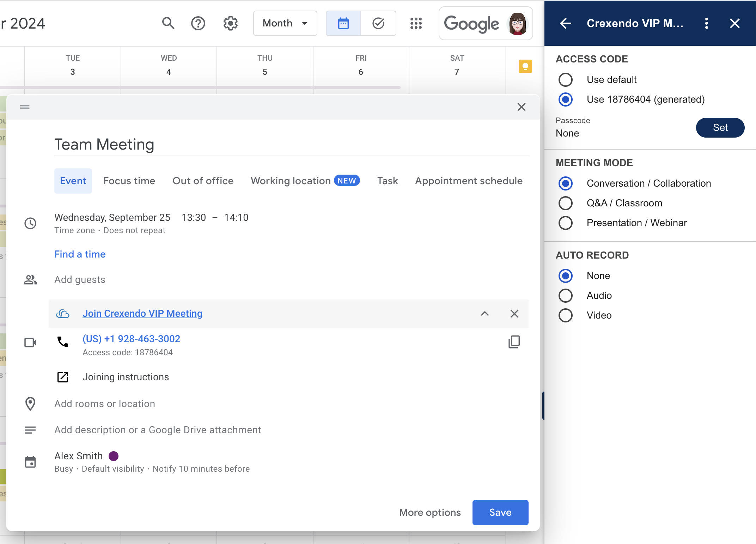Switch to the Focus time tab
Image resolution: width=756 pixels, height=544 pixels.
click(129, 181)
